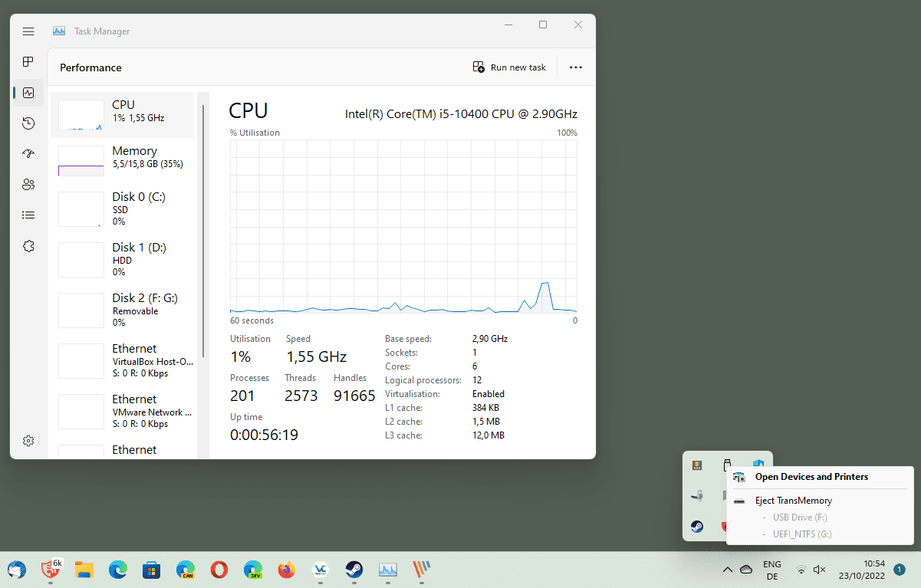Click the muted volume tray icon

(819, 569)
